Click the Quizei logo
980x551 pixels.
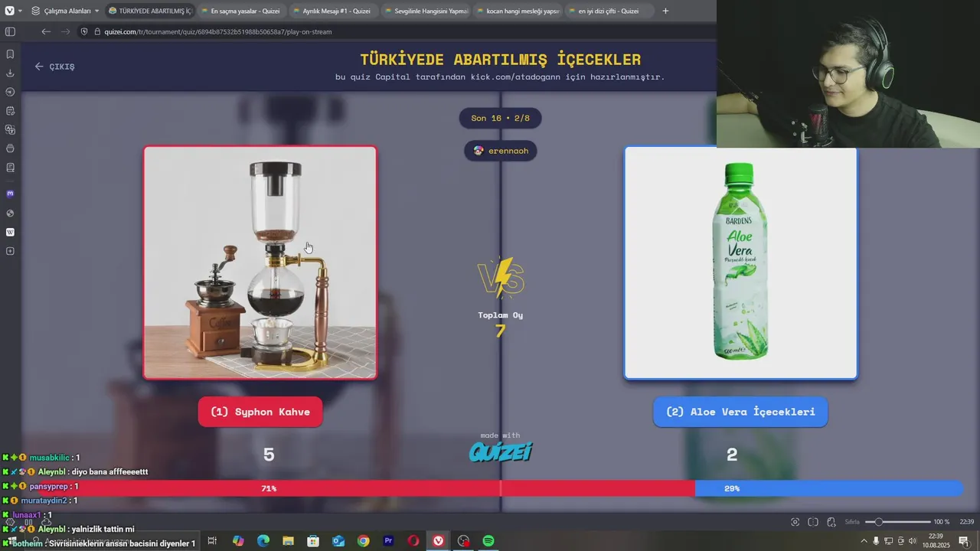501,452
